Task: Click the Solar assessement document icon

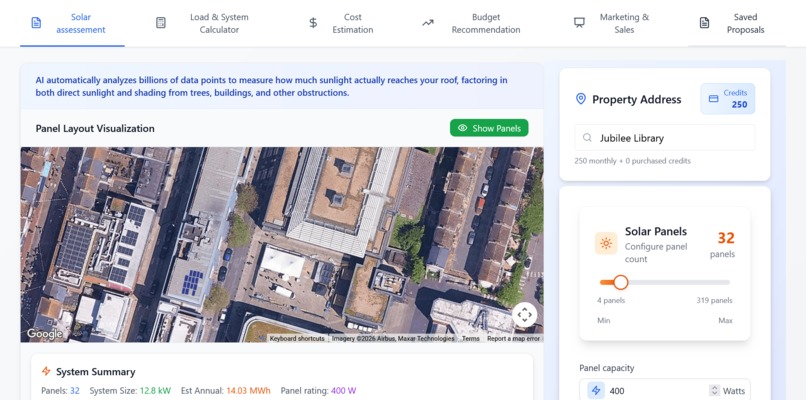Action: (x=36, y=23)
